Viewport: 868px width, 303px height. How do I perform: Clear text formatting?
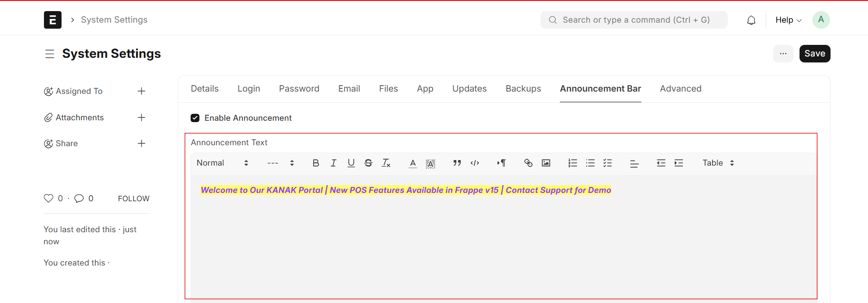tap(386, 163)
